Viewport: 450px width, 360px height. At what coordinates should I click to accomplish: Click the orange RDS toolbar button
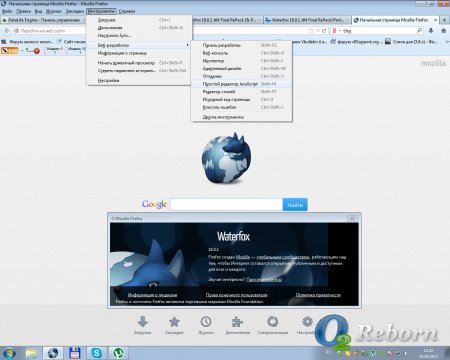coord(10,51)
